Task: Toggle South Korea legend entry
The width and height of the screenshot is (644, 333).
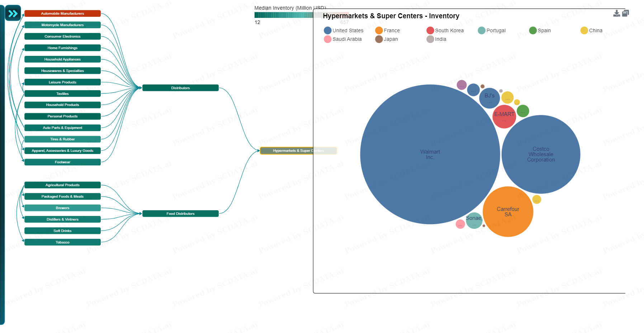Action: click(x=445, y=30)
